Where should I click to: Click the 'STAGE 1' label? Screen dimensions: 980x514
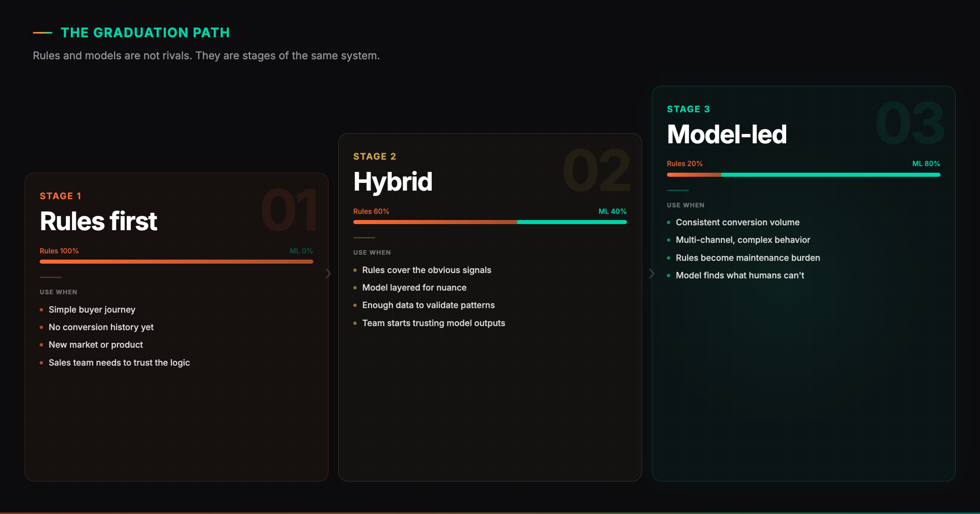pyautogui.click(x=60, y=196)
